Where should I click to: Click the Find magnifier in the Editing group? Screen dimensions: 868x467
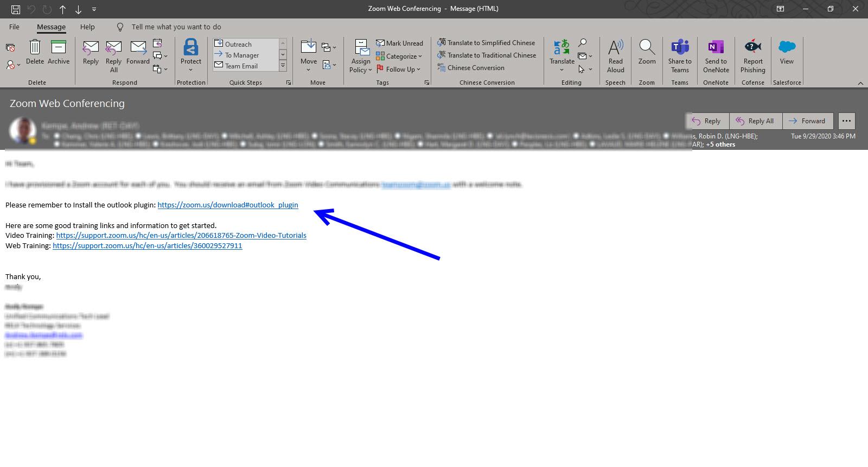point(582,43)
